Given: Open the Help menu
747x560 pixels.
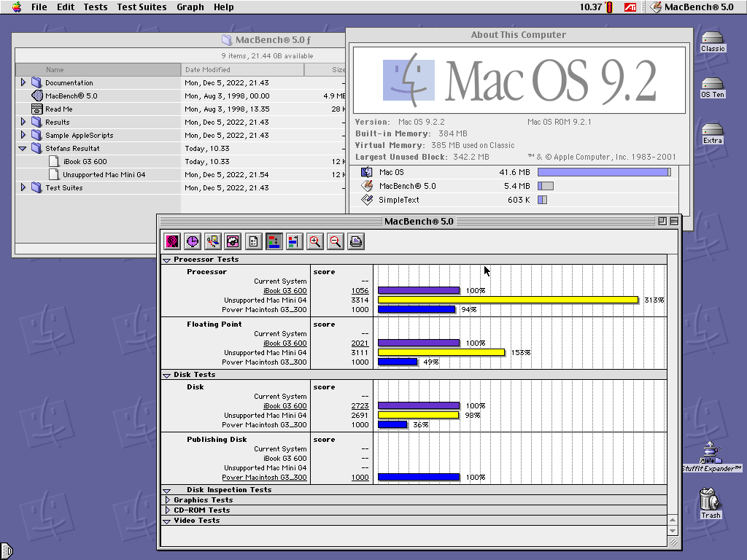Looking at the screenshot, I should 223,7.
